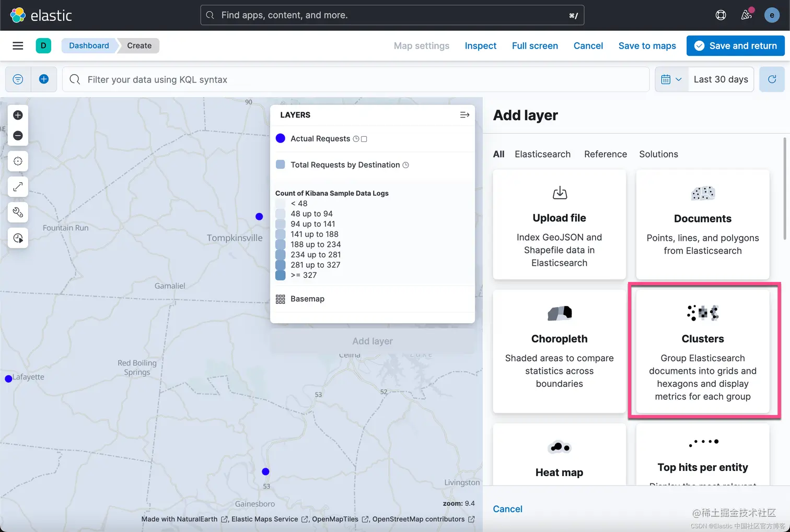Switch to the Elasticsearch tab

(x=542, y=154)
